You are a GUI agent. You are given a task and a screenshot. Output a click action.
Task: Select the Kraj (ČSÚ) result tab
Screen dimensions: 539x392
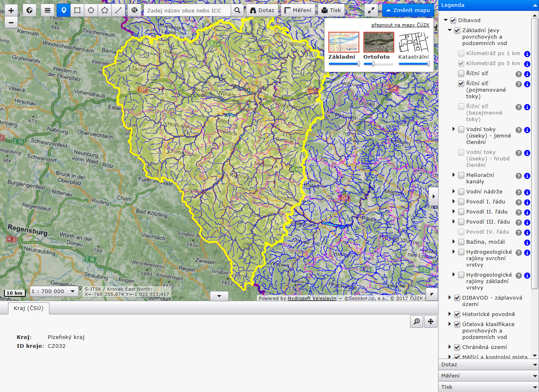click(x=29, y=308)
